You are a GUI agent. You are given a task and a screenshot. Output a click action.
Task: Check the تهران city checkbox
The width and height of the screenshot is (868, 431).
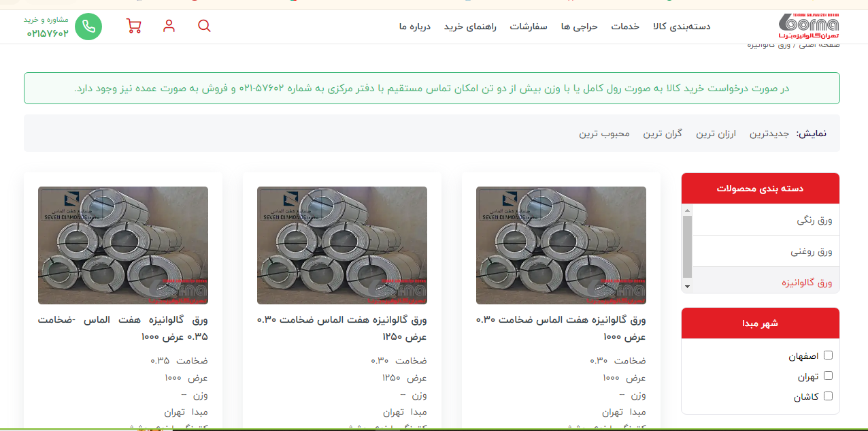[x=828, y=376]
